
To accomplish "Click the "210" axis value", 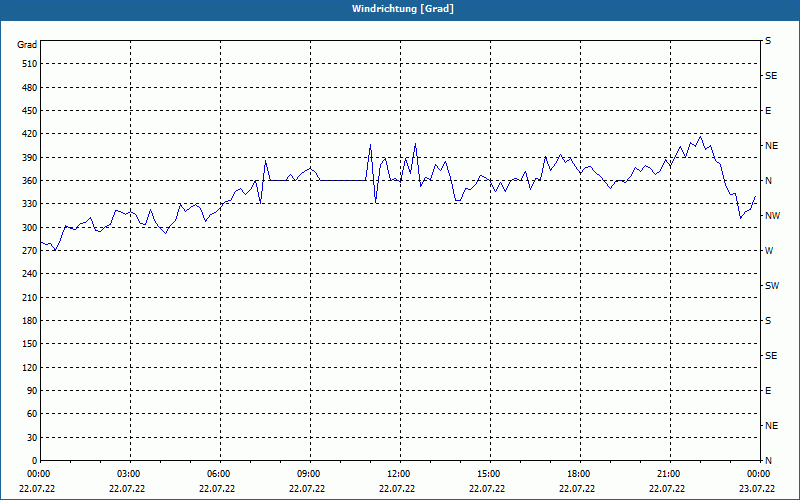I will (x=30, y=297).
